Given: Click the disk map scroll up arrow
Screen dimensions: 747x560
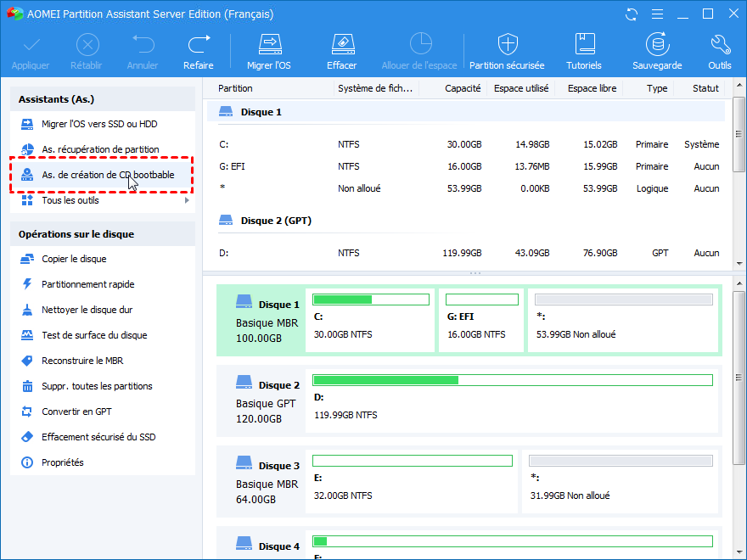Looking at the screenshot, I should (x=739, y=283).
